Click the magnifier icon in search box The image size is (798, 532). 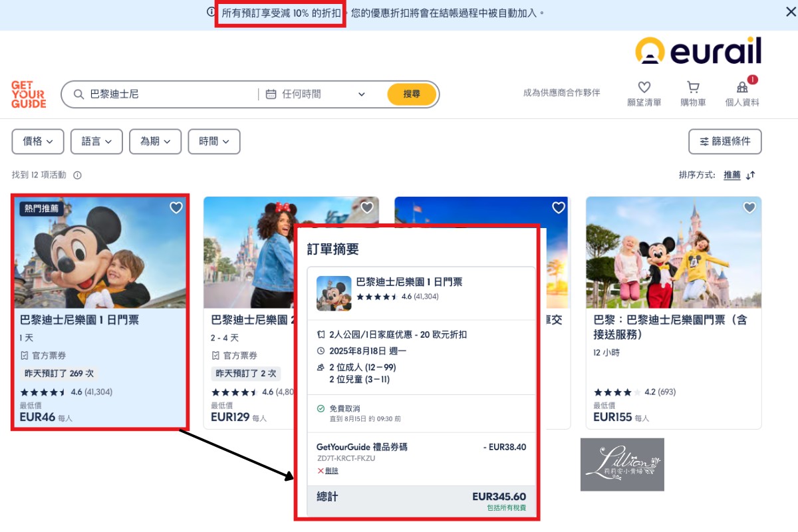click(78, 94)
